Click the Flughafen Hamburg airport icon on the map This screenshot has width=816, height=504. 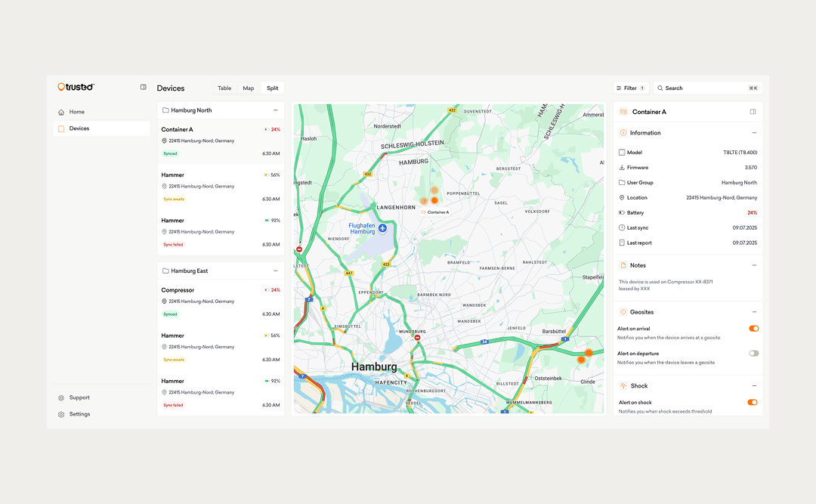382,228
